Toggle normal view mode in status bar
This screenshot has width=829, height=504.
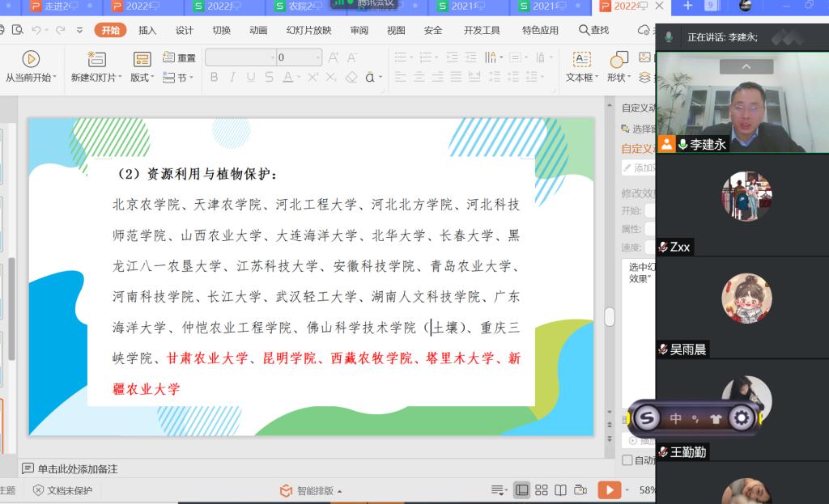[x=522, y=490]
